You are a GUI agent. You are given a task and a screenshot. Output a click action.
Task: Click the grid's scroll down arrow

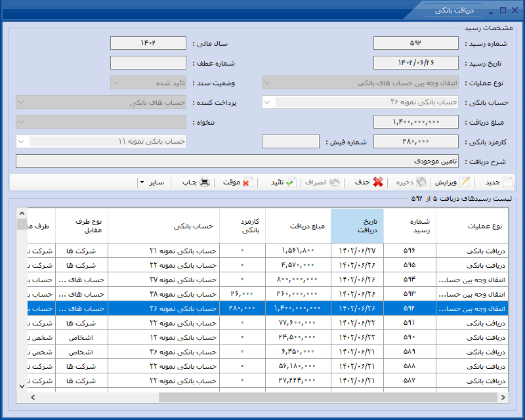point(22,387)
